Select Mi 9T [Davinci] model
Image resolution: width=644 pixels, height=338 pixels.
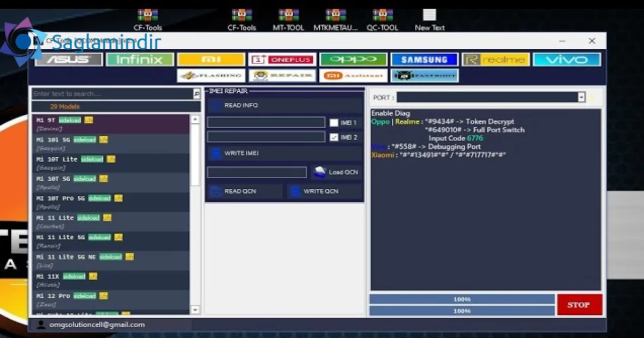pyautogui.click(x=111, y=124)
